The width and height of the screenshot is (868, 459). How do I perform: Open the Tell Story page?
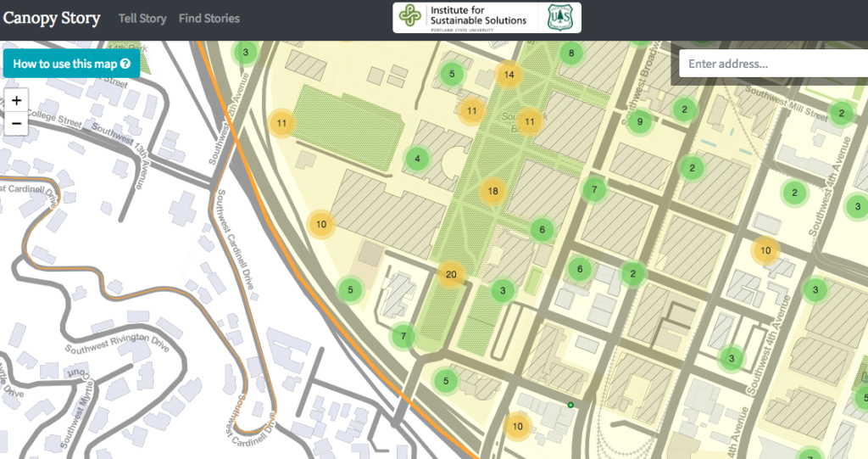point(142,19)
